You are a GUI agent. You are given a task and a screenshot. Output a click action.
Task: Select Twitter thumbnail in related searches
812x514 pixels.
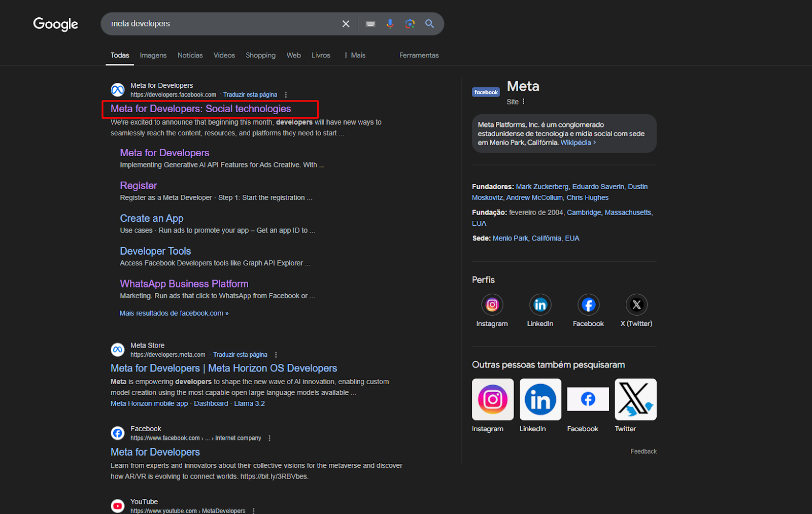(x=635, y=399)
